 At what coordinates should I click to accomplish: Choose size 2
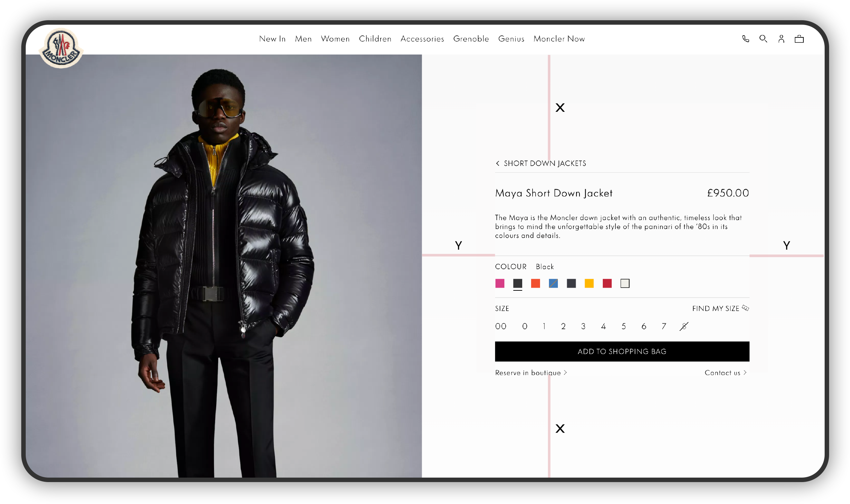click(563, 326)
